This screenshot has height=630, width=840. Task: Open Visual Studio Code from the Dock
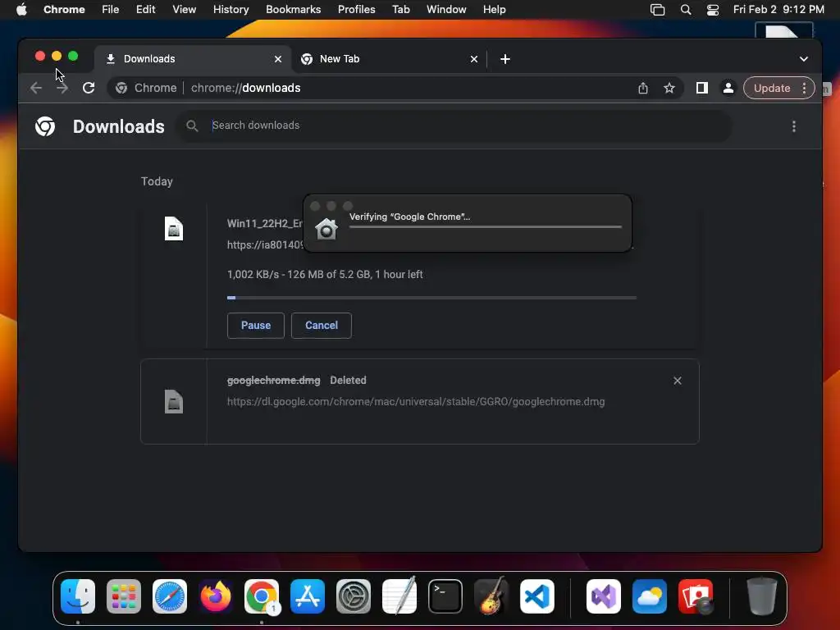(537, 596)
